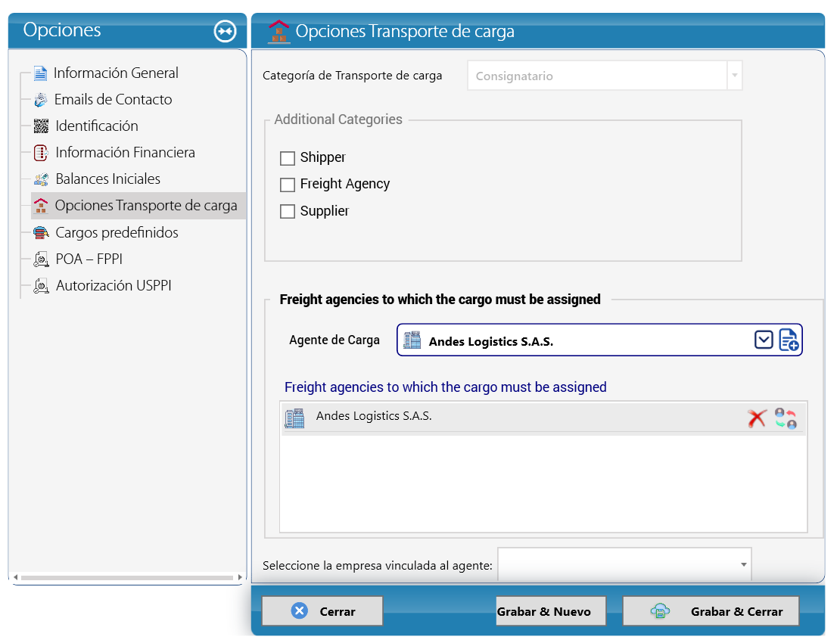Click the Cargos predefinidos icon
This screenshot has height=643, width=840.
(x=41, y=233)
